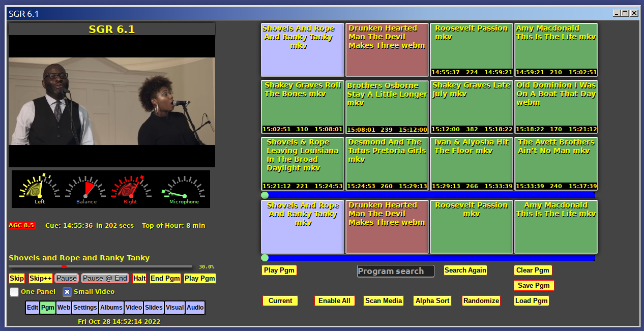Select Shovels & Rope Leaving Louisiana tile
This screenshot has height=331, width=644.
[303, 164]
